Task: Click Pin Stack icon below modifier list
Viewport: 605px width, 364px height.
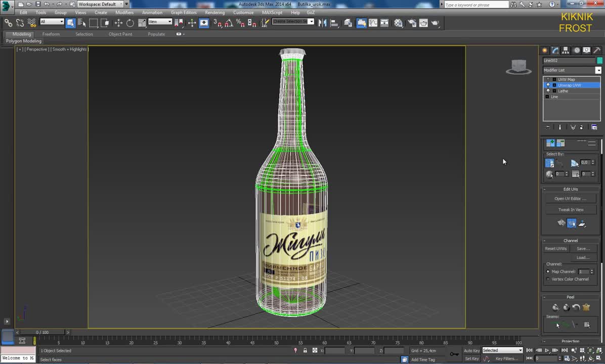Action: coord(547,127)
